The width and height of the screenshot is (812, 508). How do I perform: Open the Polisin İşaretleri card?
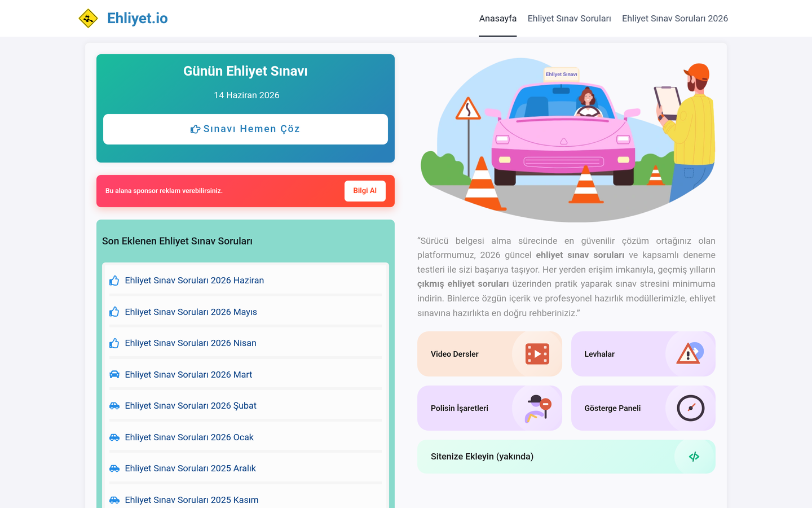[489, 408]
